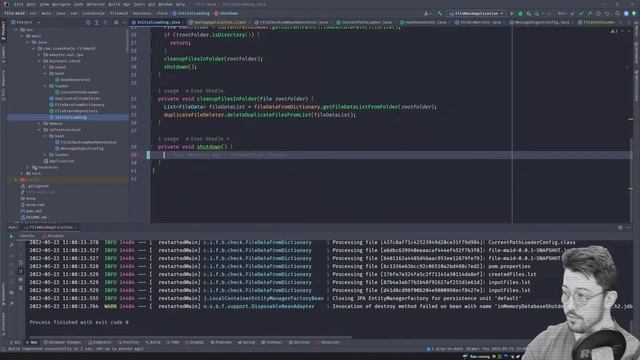Open the Terminal tool window button
This screenshot has width=640, height=360.
[x=272, y=342]
